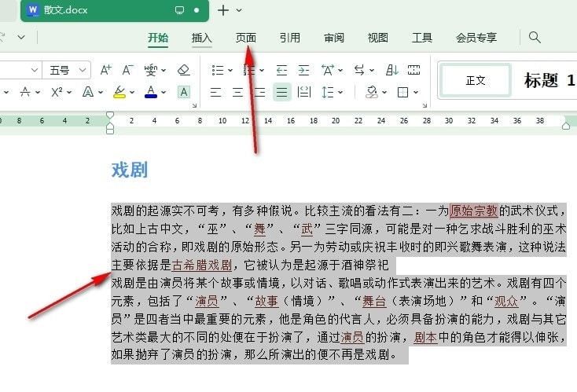The width and height of the screenshot is (577, 392).
Task: Open the font dialog launcher arrow
Action: [x=194, y=105]
